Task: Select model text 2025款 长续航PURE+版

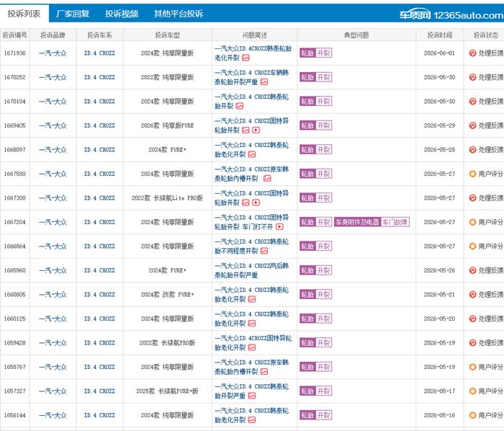Action: 167,391
